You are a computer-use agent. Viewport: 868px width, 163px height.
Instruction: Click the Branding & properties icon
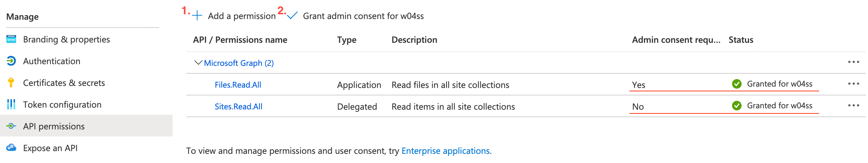(x=11, y=39)
